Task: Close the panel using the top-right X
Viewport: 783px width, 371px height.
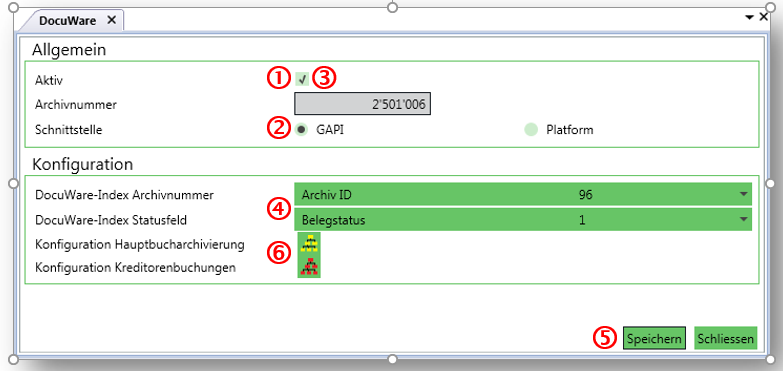Action: [x=764, y=17]
